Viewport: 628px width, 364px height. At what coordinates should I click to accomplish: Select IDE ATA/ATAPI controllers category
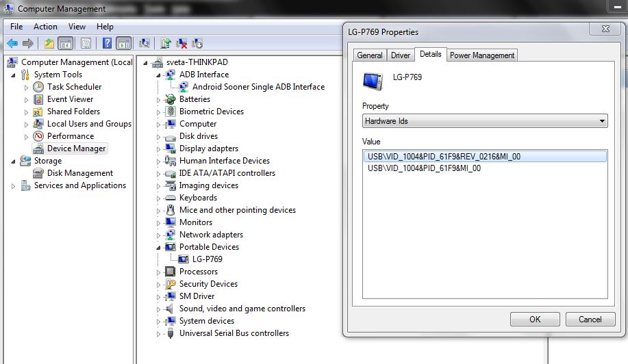(227, 173)
